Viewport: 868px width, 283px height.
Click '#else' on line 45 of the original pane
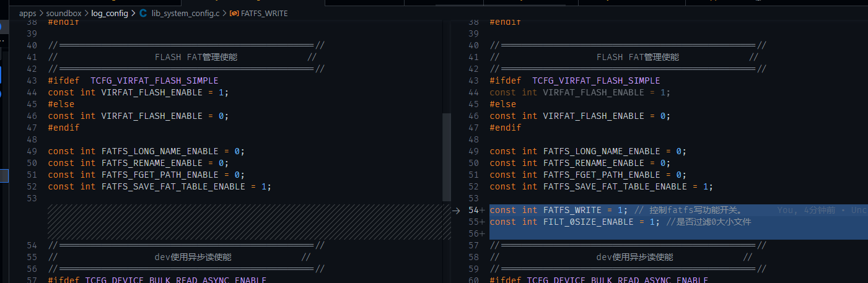click(61, 104)
